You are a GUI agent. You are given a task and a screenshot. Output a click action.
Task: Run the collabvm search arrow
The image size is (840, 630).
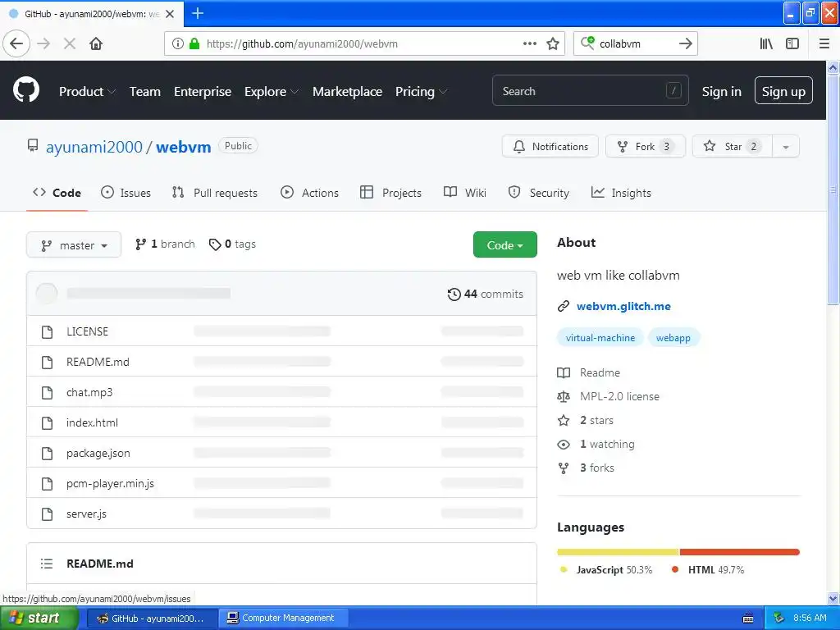(686, 43)
